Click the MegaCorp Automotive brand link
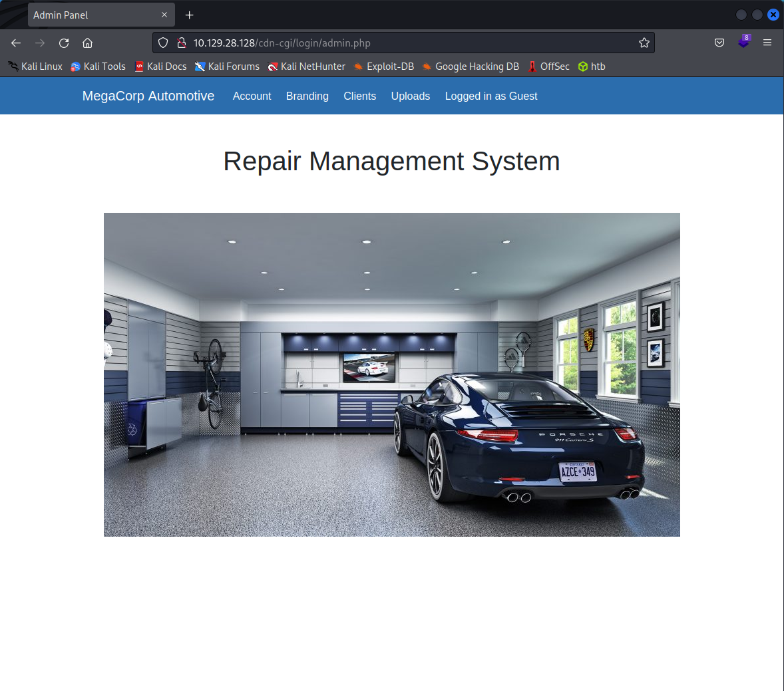Screen dimensions: 784x691 (148, 96)
